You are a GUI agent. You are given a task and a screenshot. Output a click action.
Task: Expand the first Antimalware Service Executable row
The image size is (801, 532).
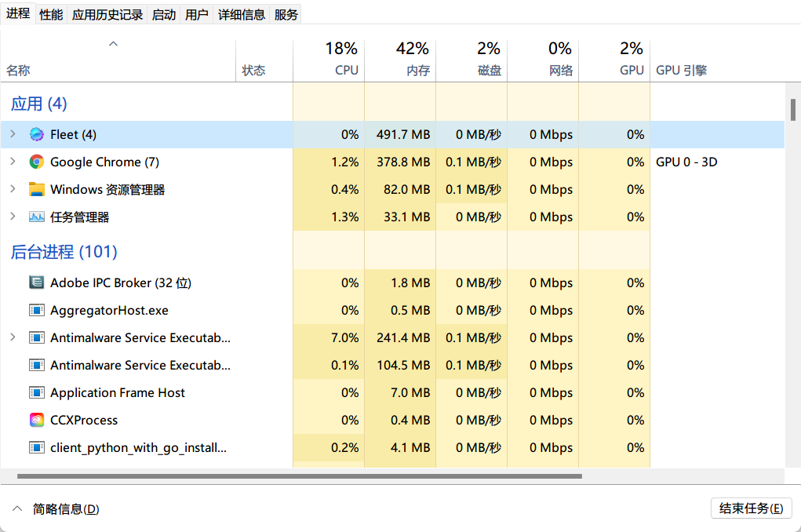13,337
